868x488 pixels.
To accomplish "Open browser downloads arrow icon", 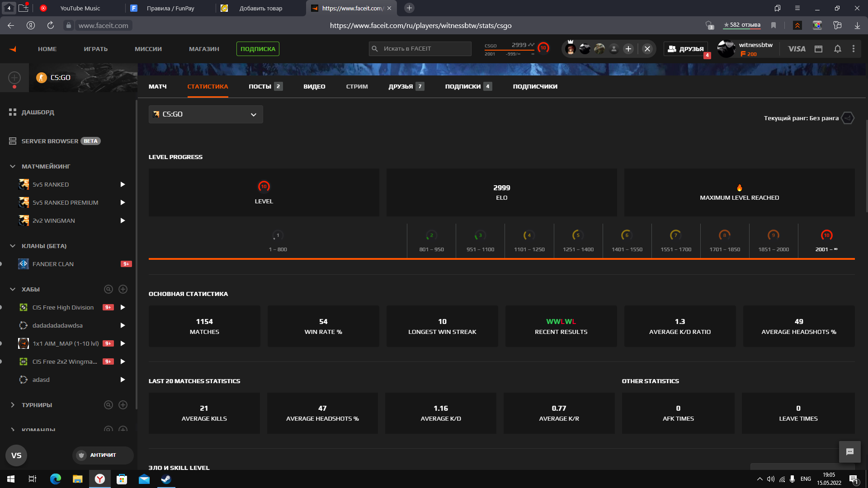I will point(857,25).
